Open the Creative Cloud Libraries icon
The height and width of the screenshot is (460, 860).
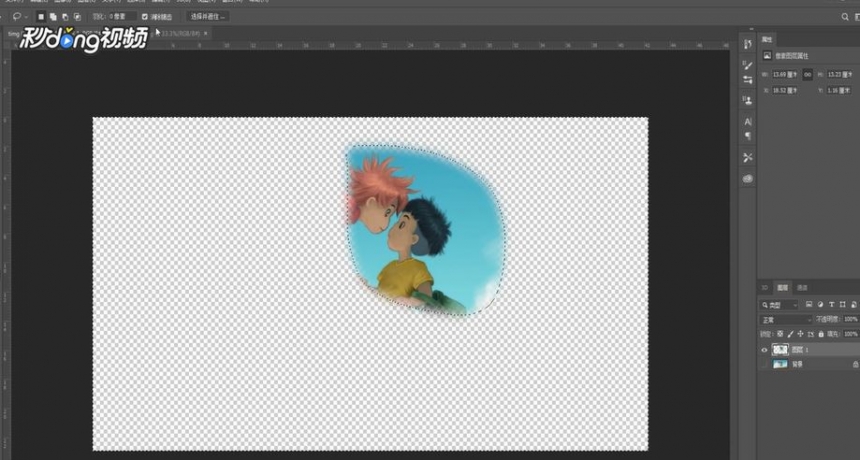click(748, 179)
